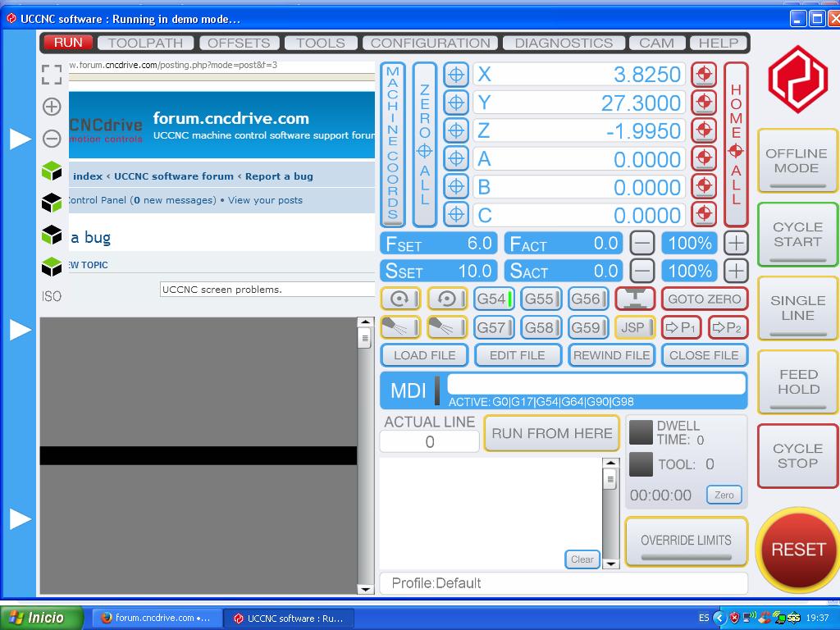Click RUN FROM HERE
The image size is (840, 630).
pos(552,433)
